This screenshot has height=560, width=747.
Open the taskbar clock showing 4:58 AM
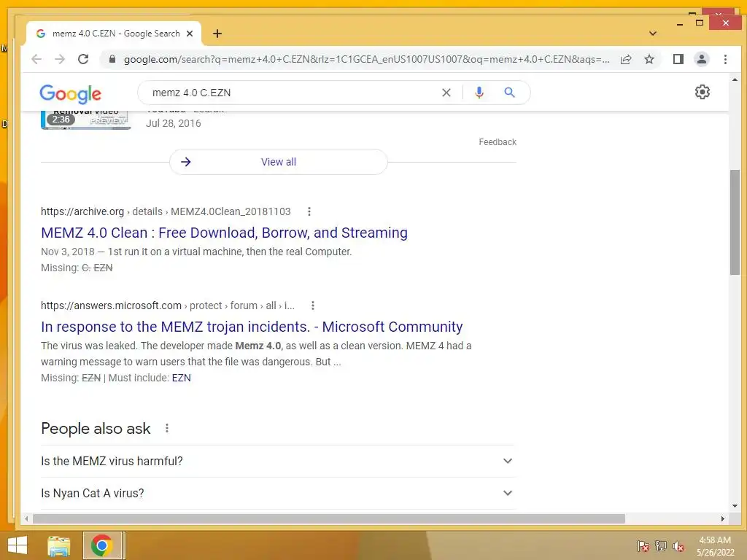point(716,546)
